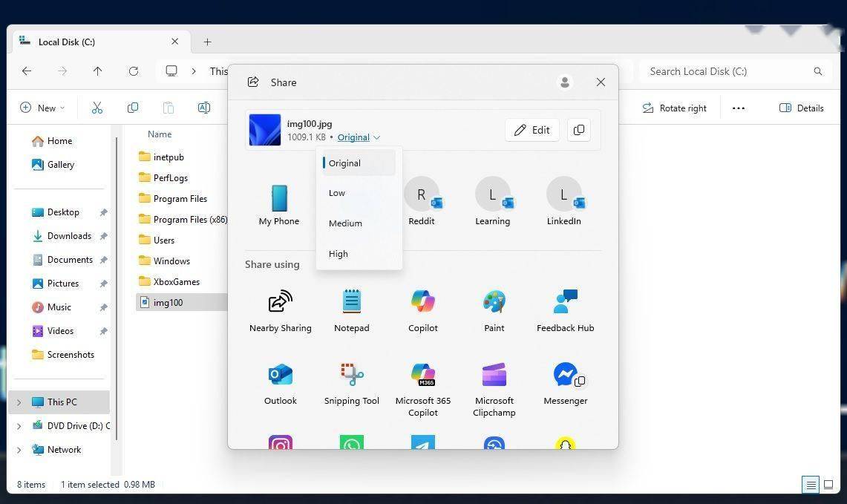847x504 pixels.
Task: Close the Share dialog
Action: click(x=601, y=82)
